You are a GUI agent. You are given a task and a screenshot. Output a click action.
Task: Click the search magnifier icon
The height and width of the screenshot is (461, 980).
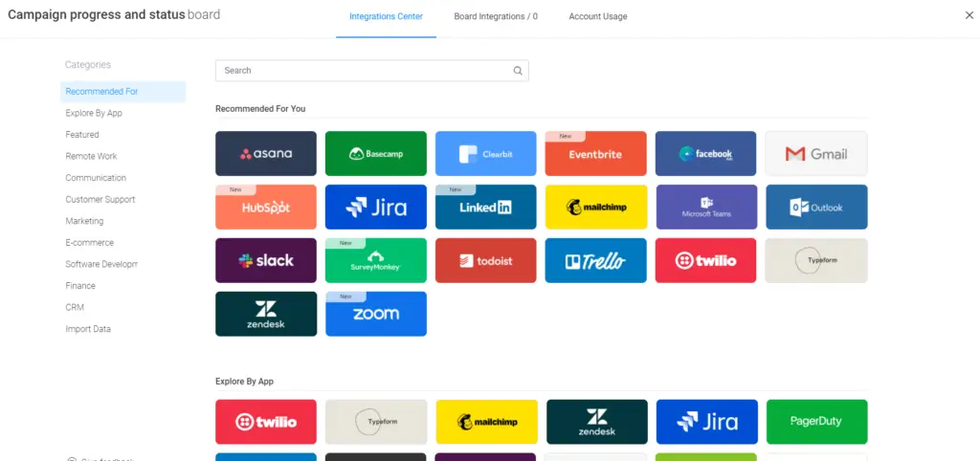[518, 71]
